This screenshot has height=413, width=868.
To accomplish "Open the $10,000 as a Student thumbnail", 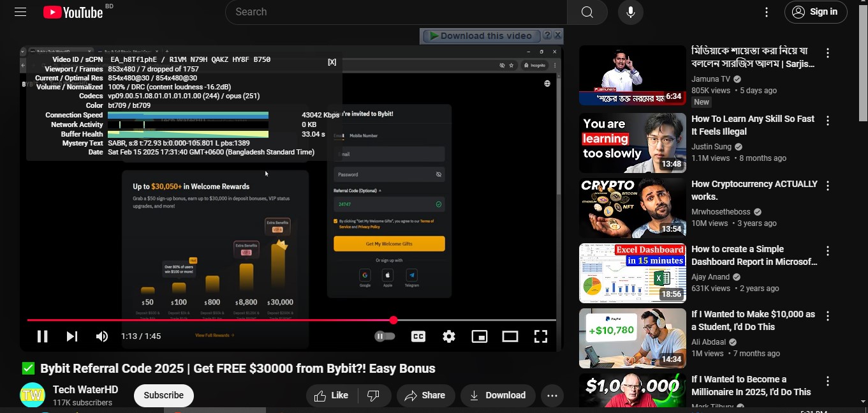I will 633,338.
